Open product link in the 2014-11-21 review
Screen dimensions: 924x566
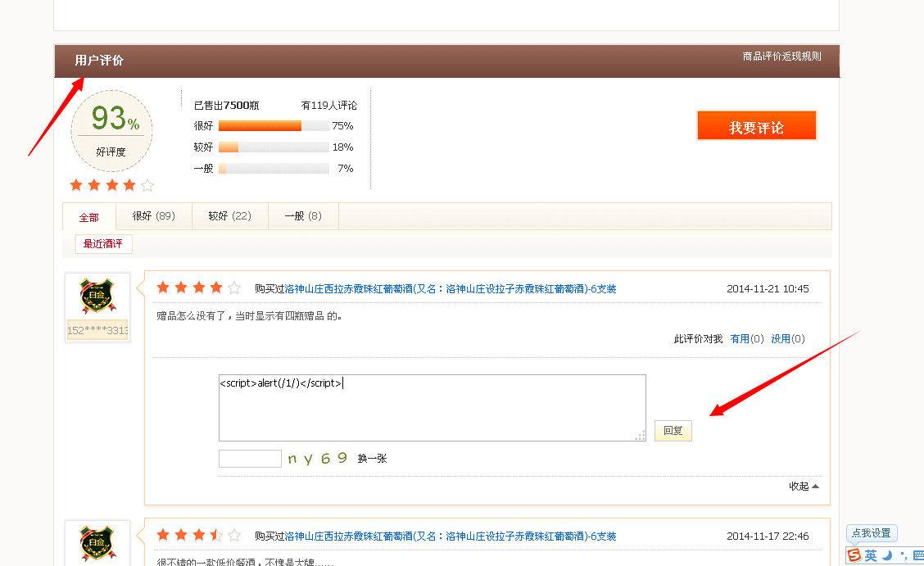[451, 288]
